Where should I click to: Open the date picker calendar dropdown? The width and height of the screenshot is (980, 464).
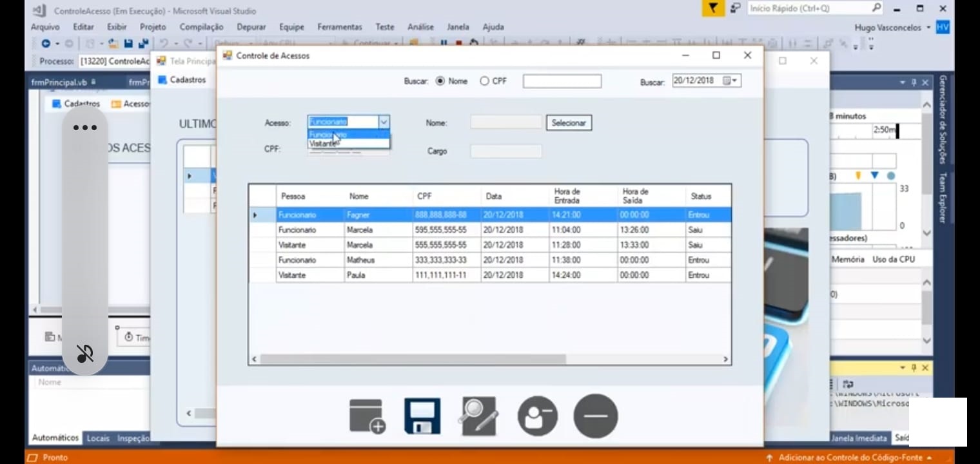pyautogui.click(x=731, y=81)
